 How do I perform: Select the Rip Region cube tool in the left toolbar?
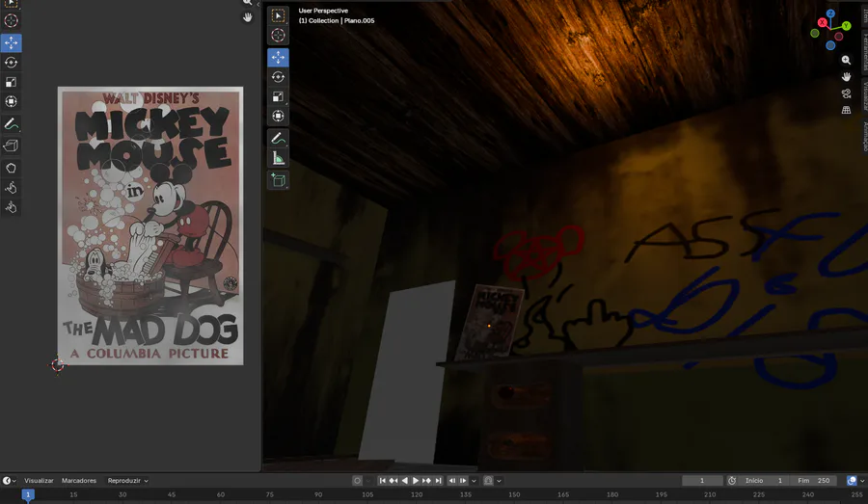(11, 146)
